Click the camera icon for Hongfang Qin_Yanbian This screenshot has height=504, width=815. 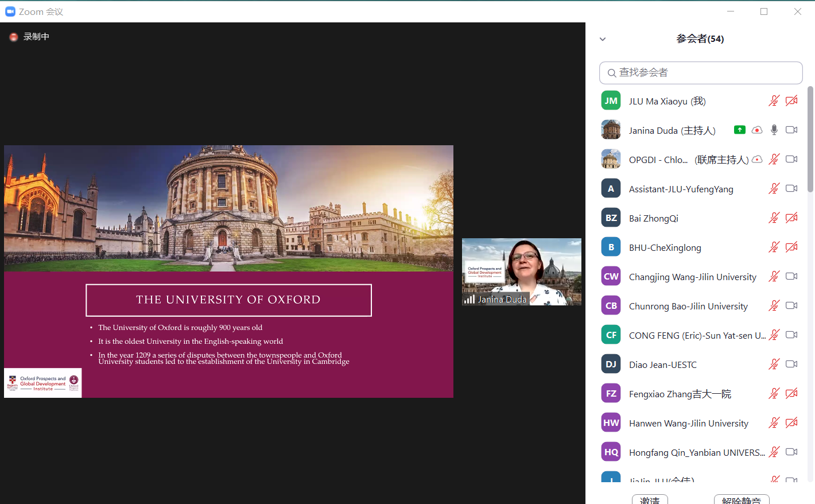[791, 452]
